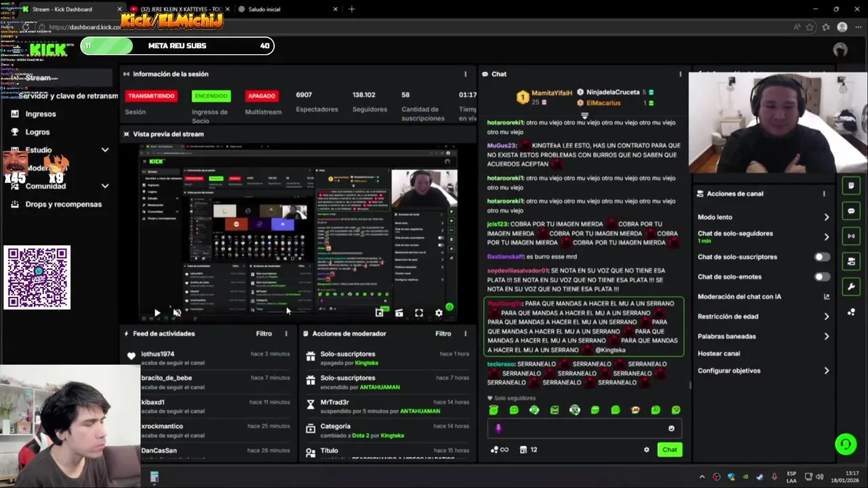Open Configurar objetivos chevron
This screenshot has width=868, height=488.
pos(826,371)
